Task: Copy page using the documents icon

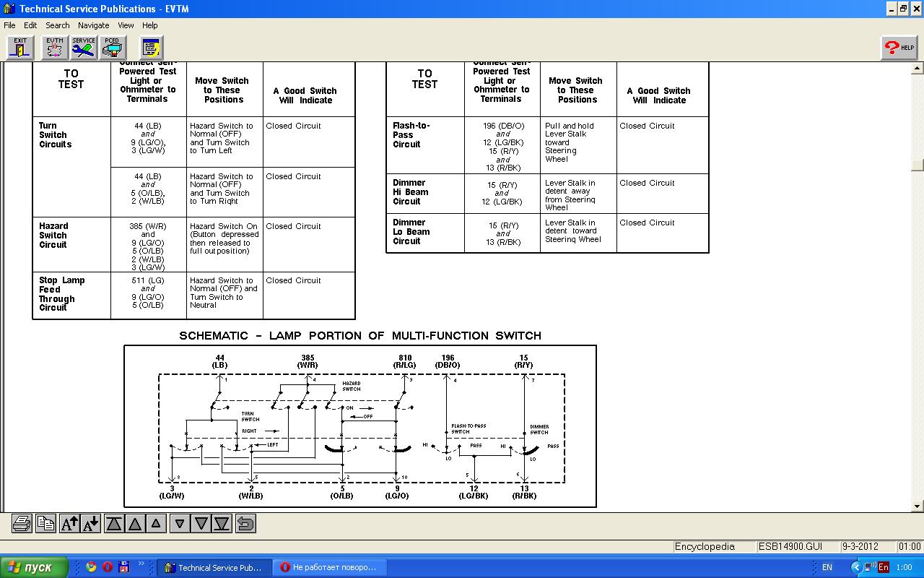Action: [x=45, y=524]
